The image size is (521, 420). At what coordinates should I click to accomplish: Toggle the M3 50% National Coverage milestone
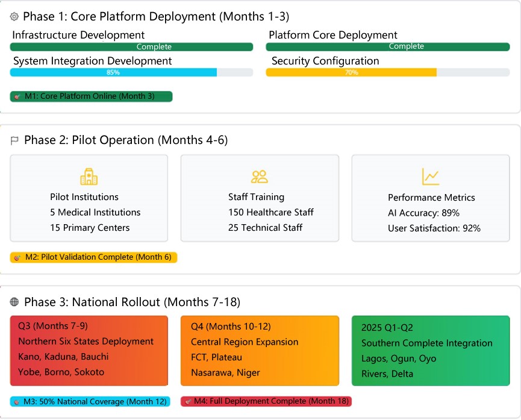pos(90,401)
